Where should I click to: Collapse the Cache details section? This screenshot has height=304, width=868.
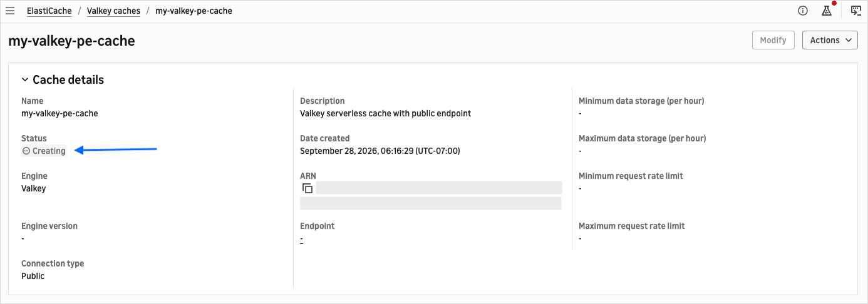coord(25,80)
